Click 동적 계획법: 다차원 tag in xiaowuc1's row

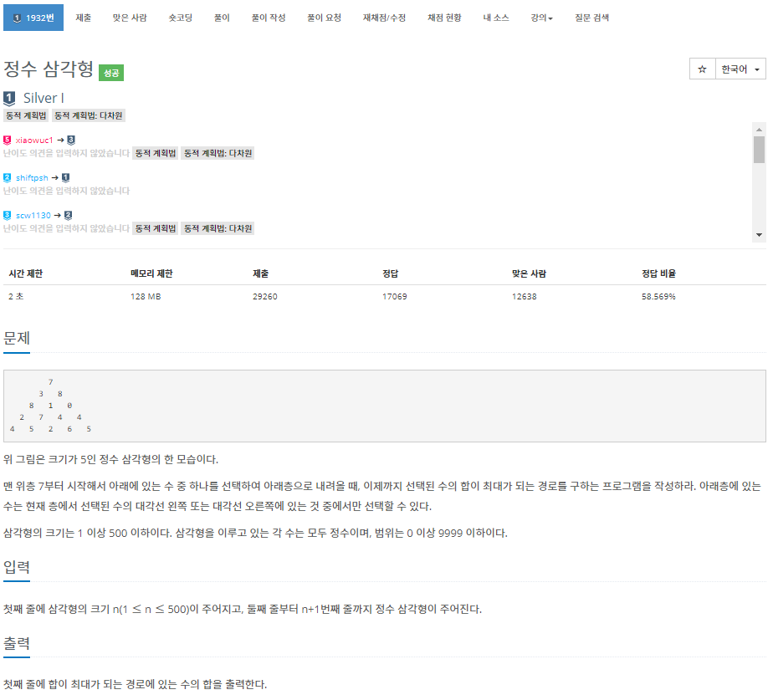pos(218,153)
